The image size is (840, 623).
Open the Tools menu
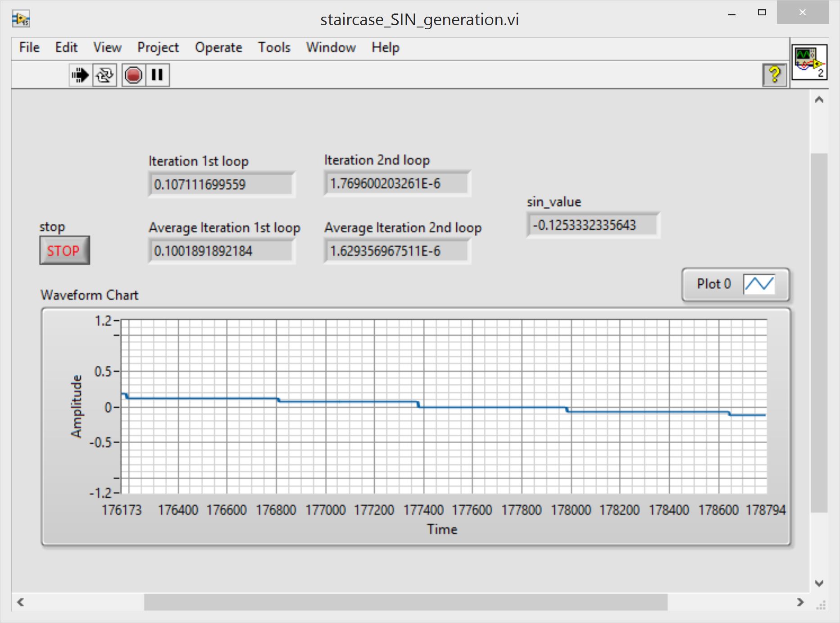click(274, 47)
